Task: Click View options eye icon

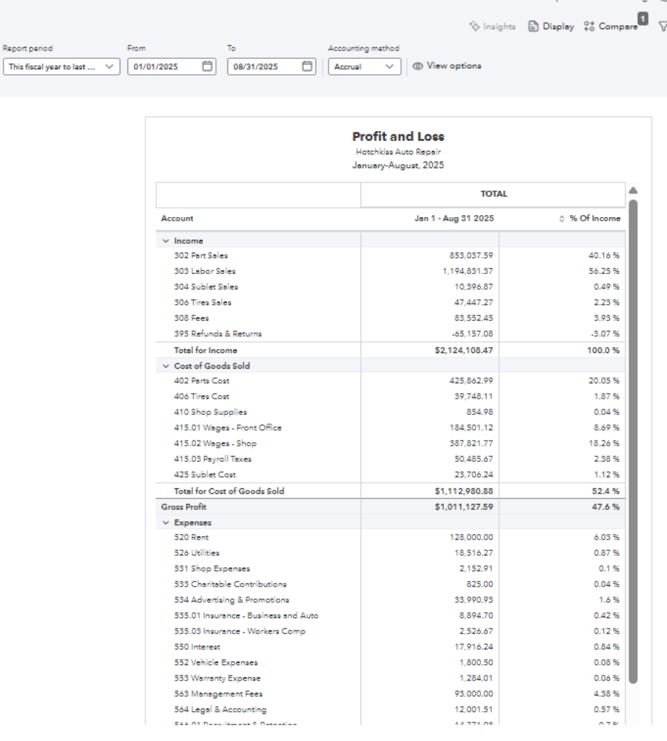Action: click(x=418, y=67)
